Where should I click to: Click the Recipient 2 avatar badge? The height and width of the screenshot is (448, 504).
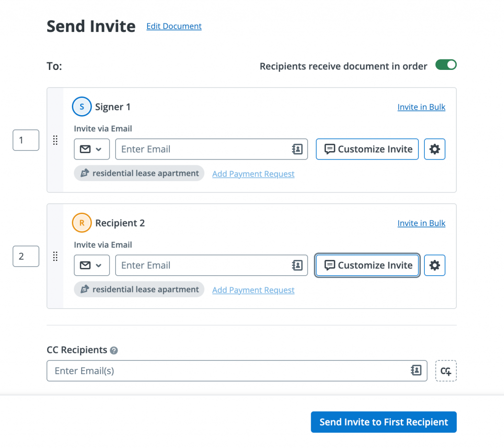point(82,223)
